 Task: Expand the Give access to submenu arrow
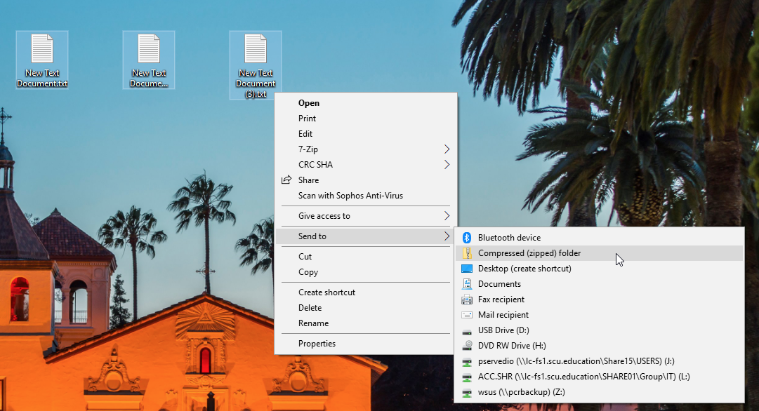pyautogui.click(x=446, y=216)
